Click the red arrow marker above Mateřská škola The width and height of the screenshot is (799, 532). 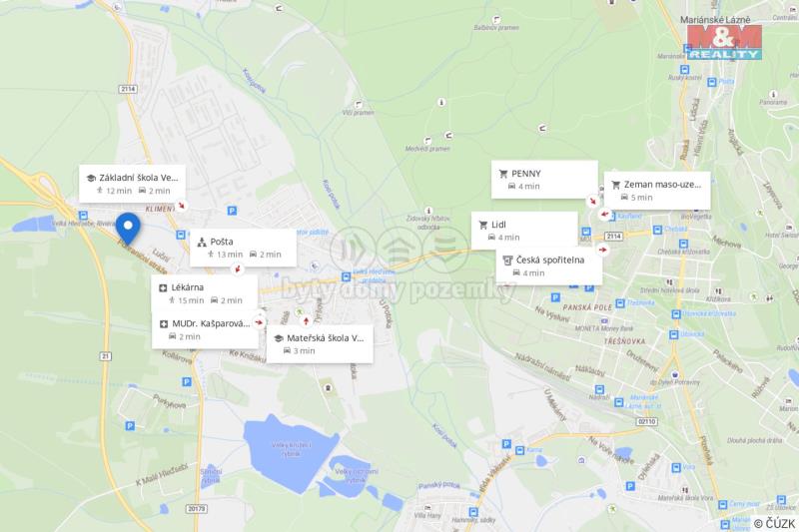pos(306,320)
